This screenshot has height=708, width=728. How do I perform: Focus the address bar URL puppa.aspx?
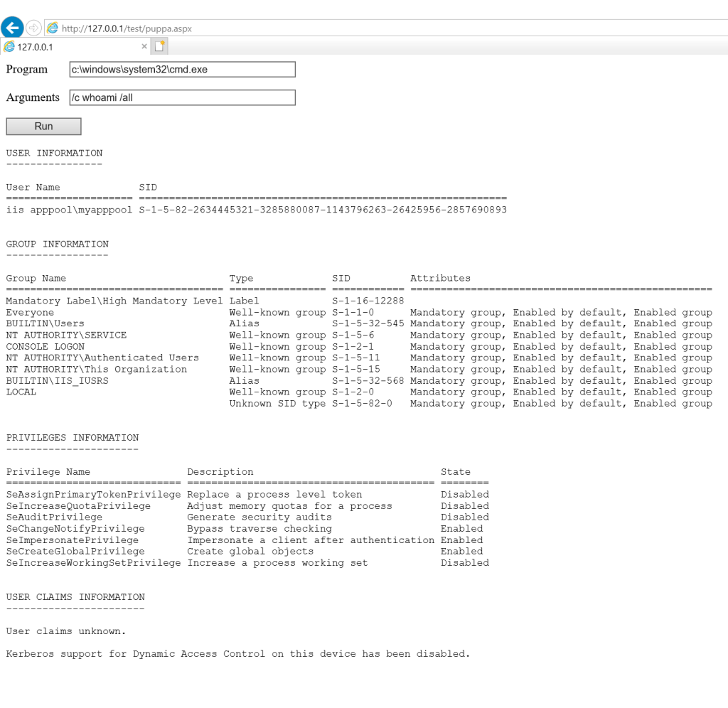pyautogui.click(x=127, y=28)
